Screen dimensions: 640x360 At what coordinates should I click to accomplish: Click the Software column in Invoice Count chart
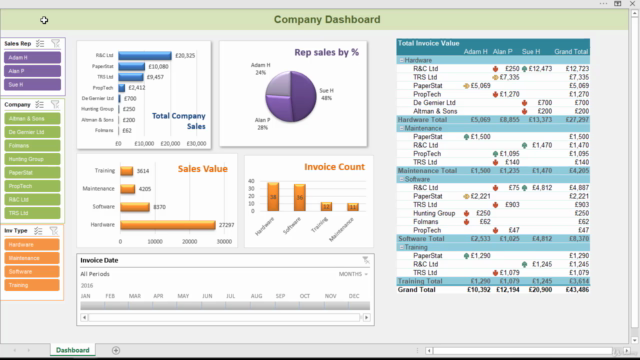[300, 198]
